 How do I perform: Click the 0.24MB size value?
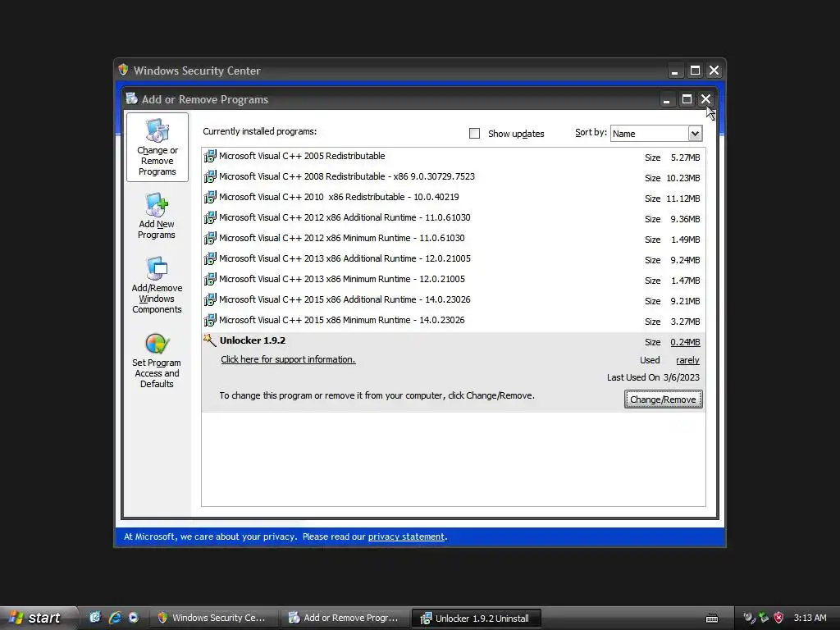coord(685,342)
